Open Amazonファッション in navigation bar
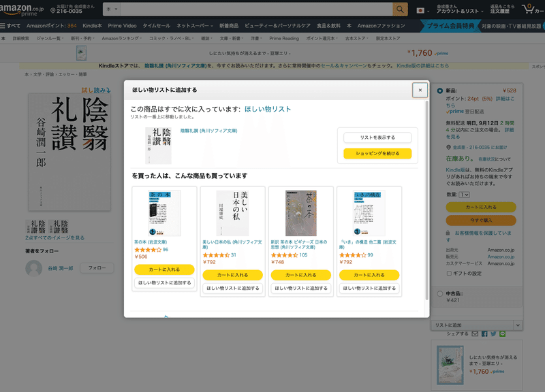This screenshot has width=545, height=392. [x=381, y=26]
